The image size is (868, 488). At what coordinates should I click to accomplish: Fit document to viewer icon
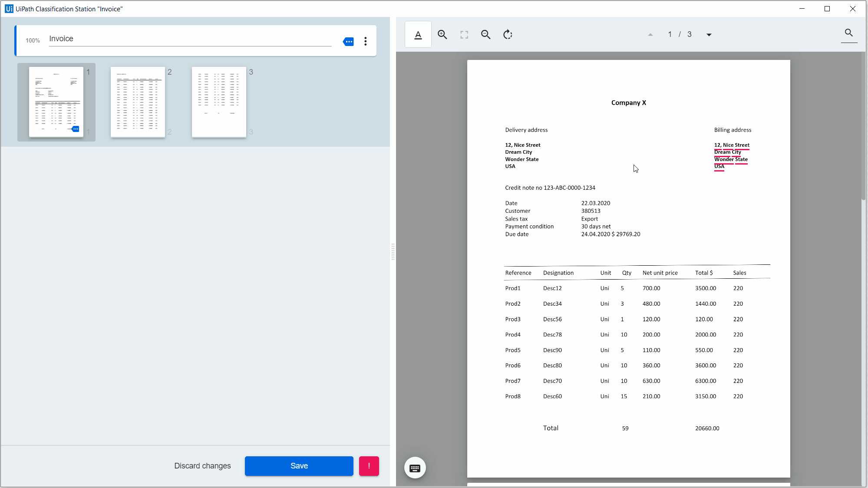pos(464,35)
